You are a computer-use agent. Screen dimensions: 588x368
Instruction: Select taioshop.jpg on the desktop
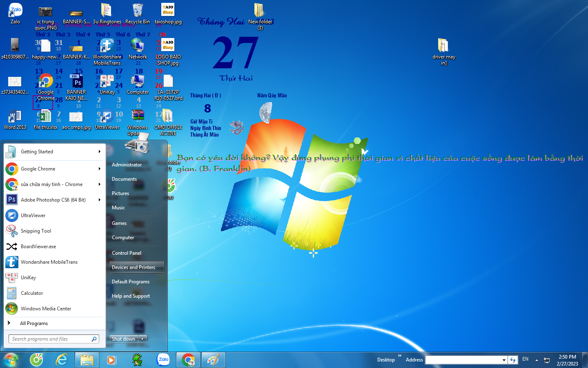coord(168,13)
